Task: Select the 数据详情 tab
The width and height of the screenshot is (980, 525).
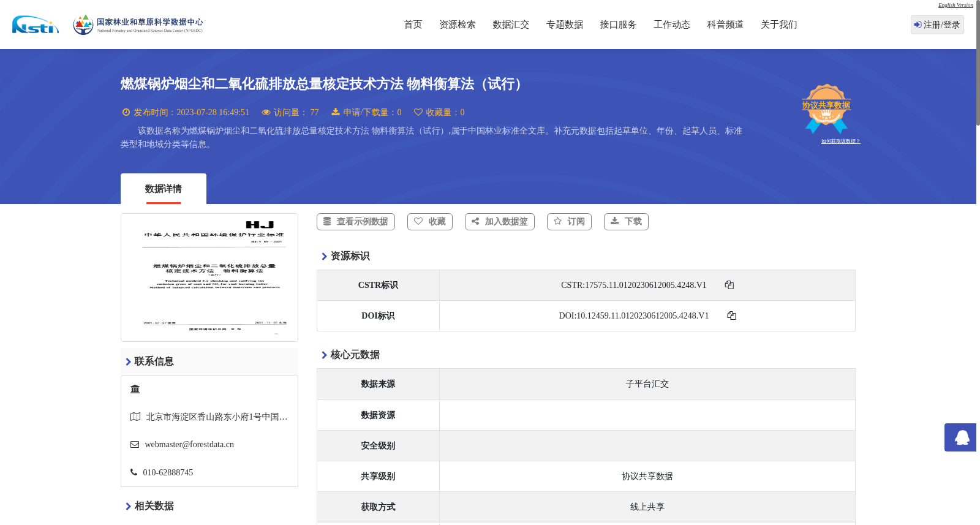Action: pos(164,189)
